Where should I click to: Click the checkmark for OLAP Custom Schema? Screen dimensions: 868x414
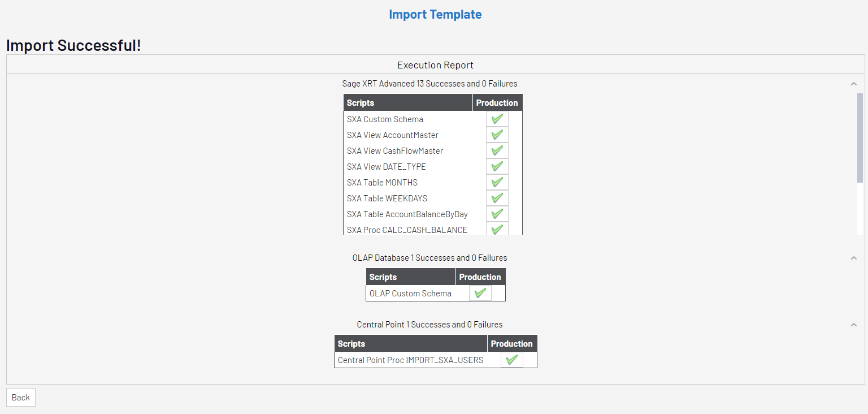click(x=480, y=294)
